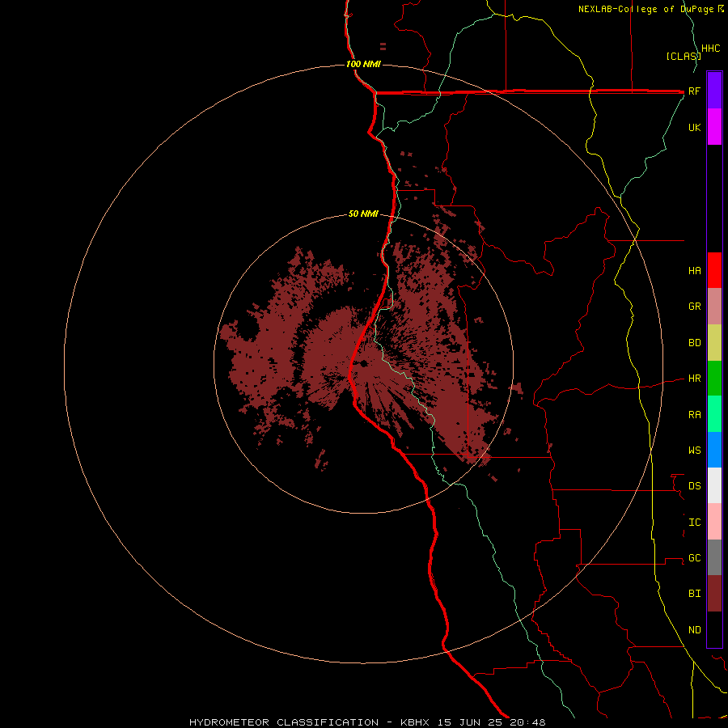Click the UK legend label
The width and height of the screenshot is (728, 728).
694,127
